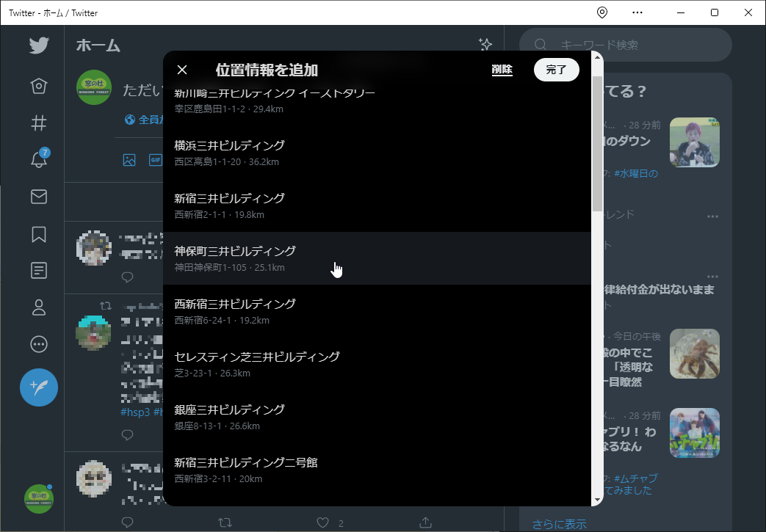
Task: Compose a new tweet with the feather button
Action: pyautogui.click(x=38, y=388)
